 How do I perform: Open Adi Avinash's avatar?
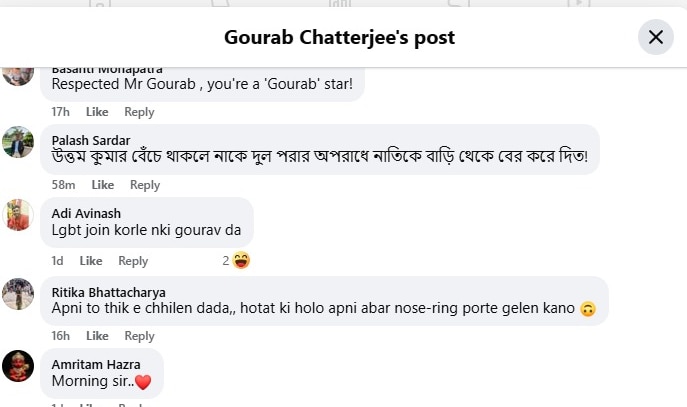pyautogui.click(x=18, y=216)
